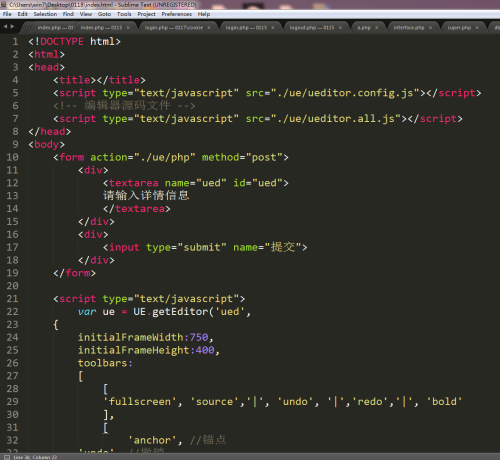Click line number 1 in the gutter
Image resolution: width=500 pixels, height=460 pixels.
point(15,42)
